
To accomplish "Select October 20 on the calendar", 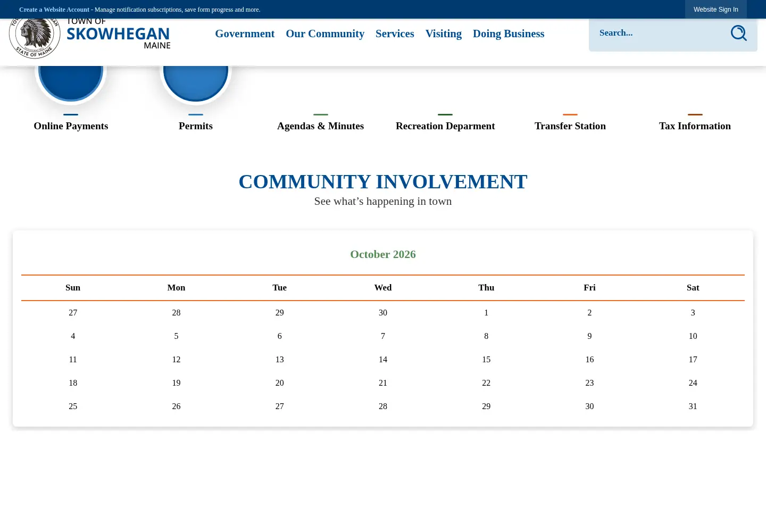I will click(x=280, y=383).
